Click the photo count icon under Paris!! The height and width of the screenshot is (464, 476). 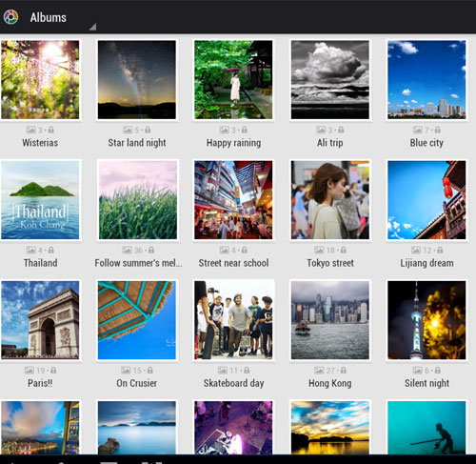(30, 370)
